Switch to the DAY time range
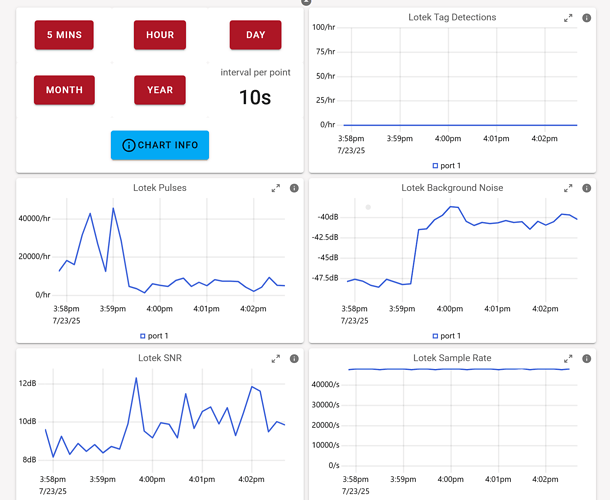The image size is (610, 500). (x=255, y=35)
